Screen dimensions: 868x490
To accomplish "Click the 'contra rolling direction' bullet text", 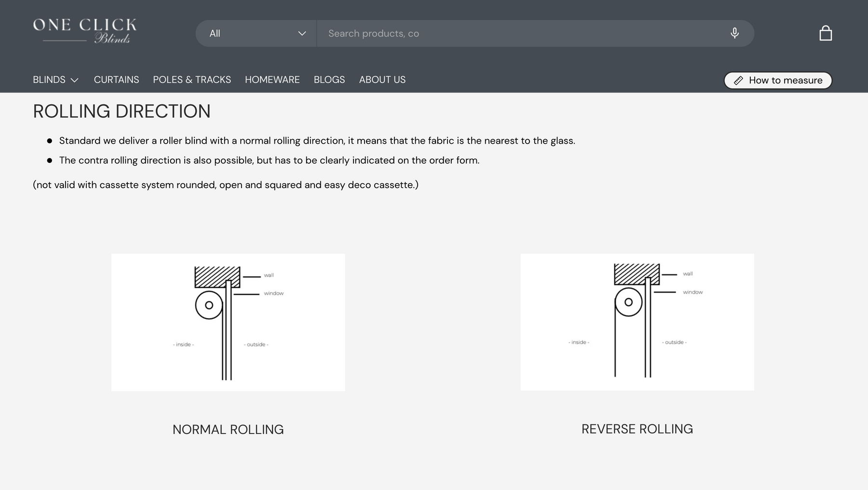I will (269, 160).
